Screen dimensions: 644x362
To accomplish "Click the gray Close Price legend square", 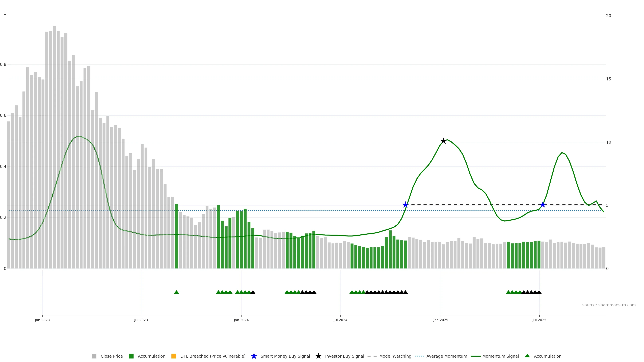I will tap(94, 356).
